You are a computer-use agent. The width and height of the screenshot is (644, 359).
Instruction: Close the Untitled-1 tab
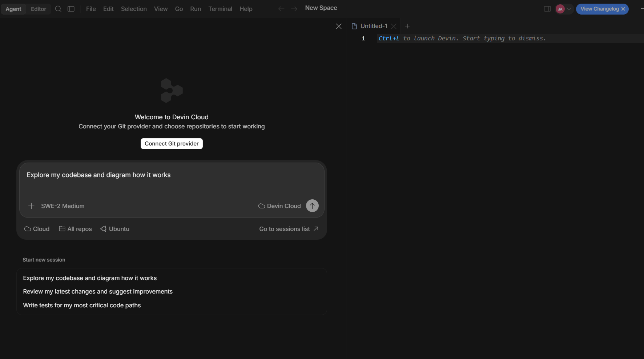394,26
